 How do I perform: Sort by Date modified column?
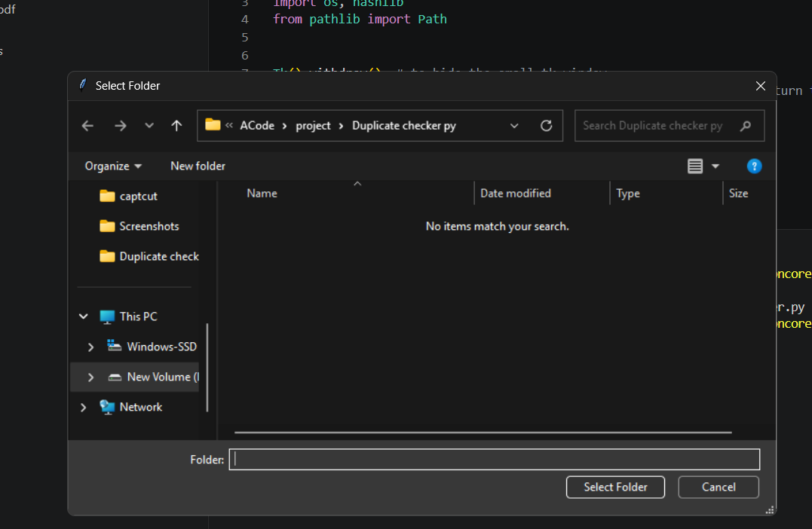click(x=515, y=193)
